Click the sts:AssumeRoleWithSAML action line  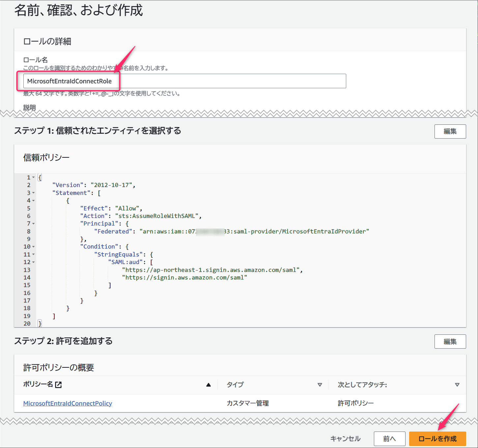pyautogui.click(x=141, y=216)
